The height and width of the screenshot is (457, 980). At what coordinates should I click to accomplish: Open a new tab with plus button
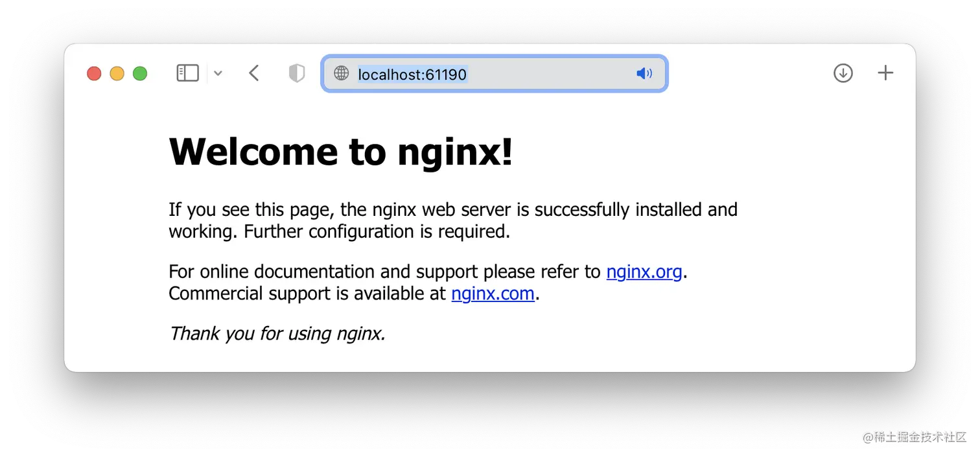click(885, 73)
